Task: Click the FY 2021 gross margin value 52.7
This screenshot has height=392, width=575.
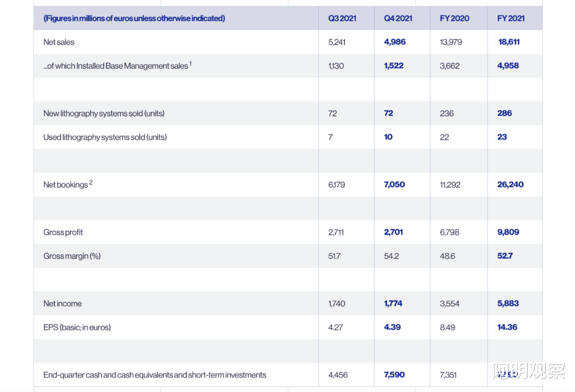Action: 505,256
